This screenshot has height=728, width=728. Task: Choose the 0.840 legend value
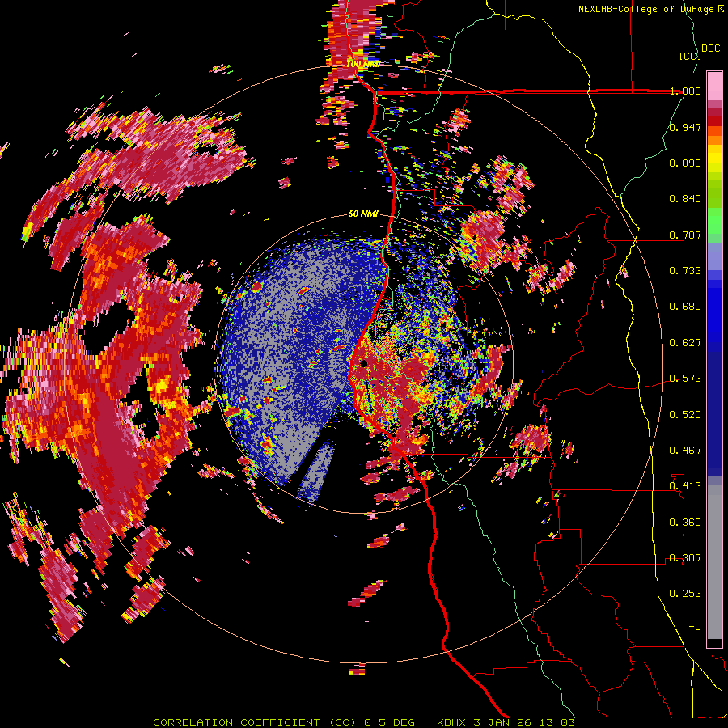pyautogui.click(x=685, y=199)
